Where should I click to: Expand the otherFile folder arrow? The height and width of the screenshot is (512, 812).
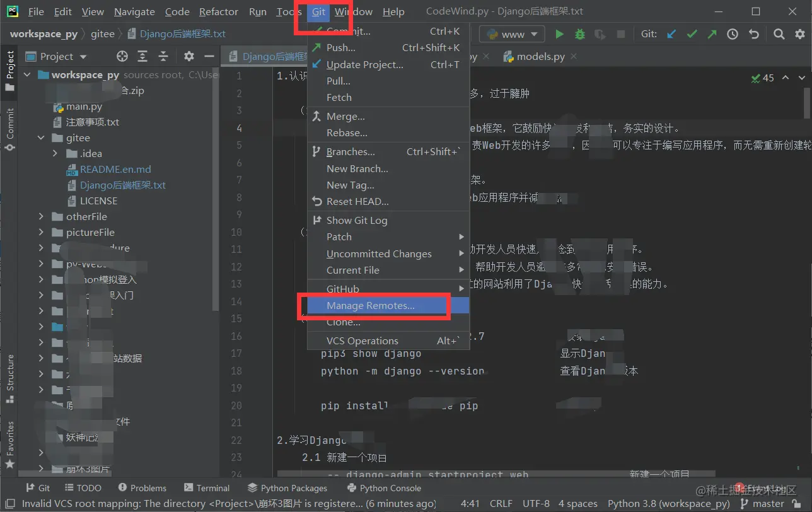[x=41, y=216]
